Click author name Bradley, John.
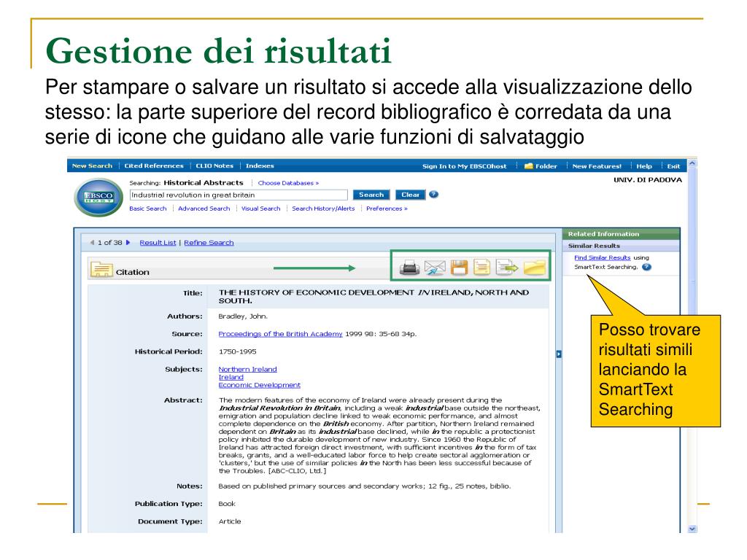The width and height of the screenshot is (747, 560). point(243,316)
